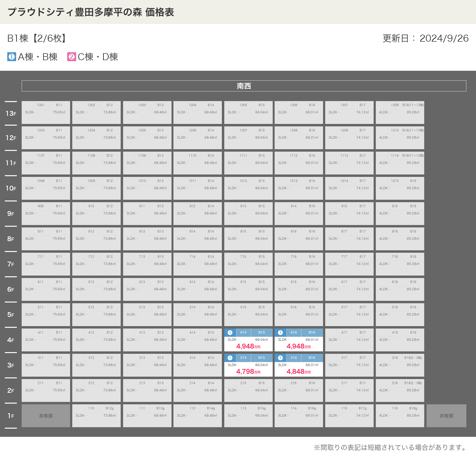Click unit 318 B18(2・3階) cell
Viewport: 476px width, 458px height.
click(x=400, y=365)
